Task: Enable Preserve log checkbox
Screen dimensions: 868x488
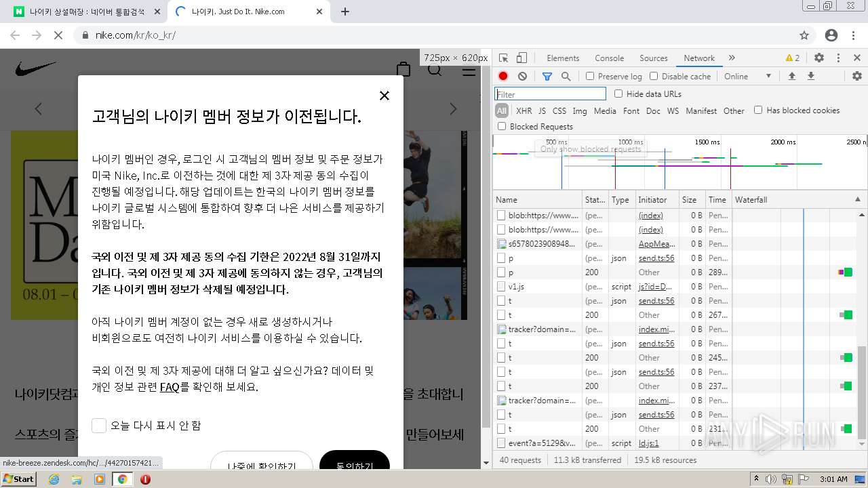Action: [x=590, y=77]
